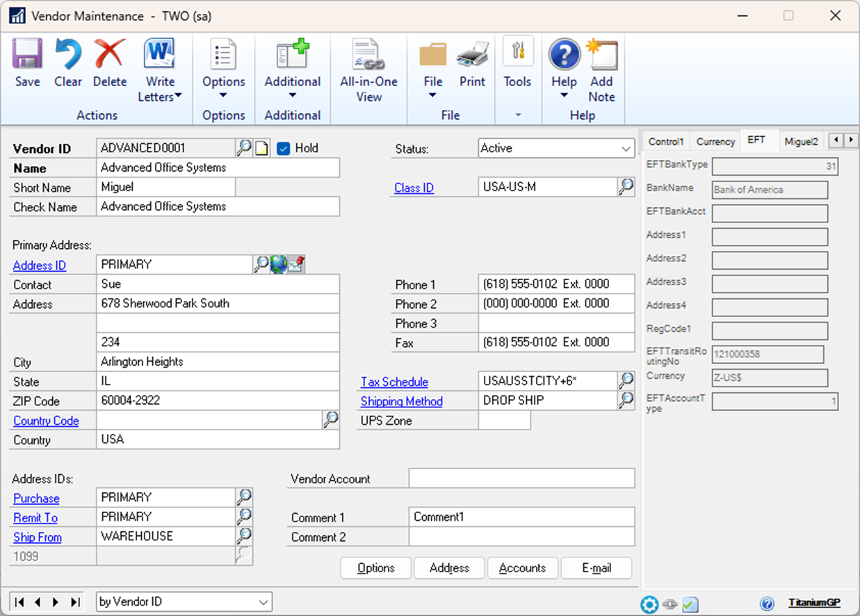The image size is (860, 616).
Task: Expand the File dropdown arrow
Action: 433,96
